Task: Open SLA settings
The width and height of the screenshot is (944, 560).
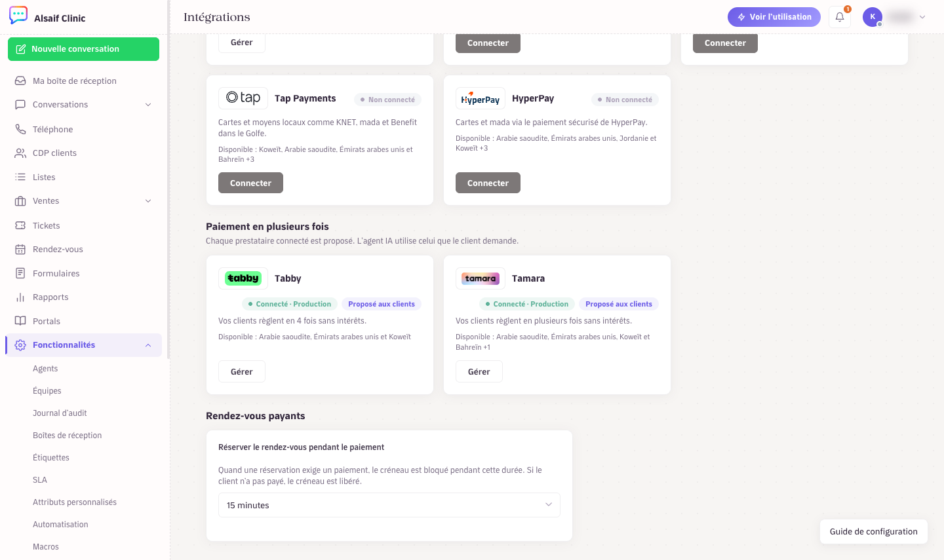Action: [40, 480]
